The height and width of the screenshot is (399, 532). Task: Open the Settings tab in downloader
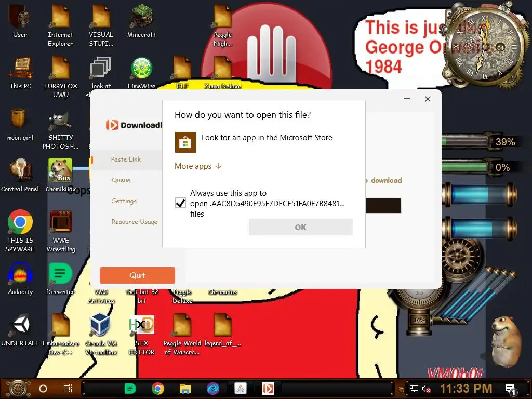click(124, 201)
